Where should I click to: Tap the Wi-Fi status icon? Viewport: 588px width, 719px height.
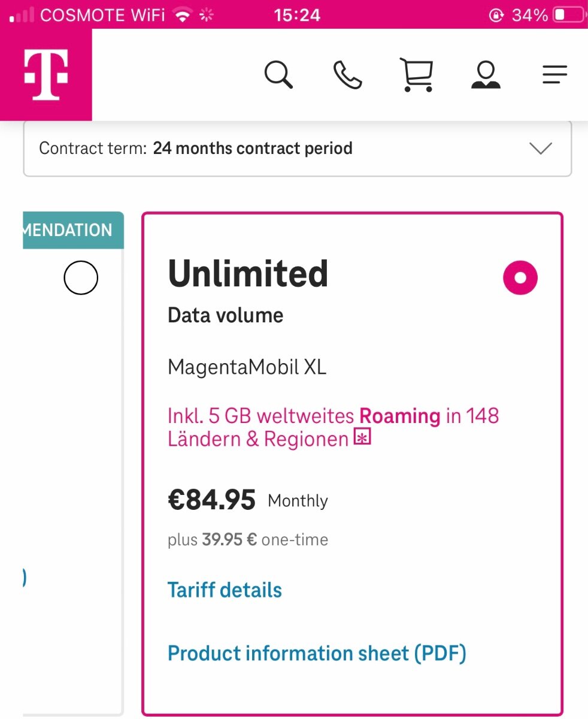pos(181,15)
